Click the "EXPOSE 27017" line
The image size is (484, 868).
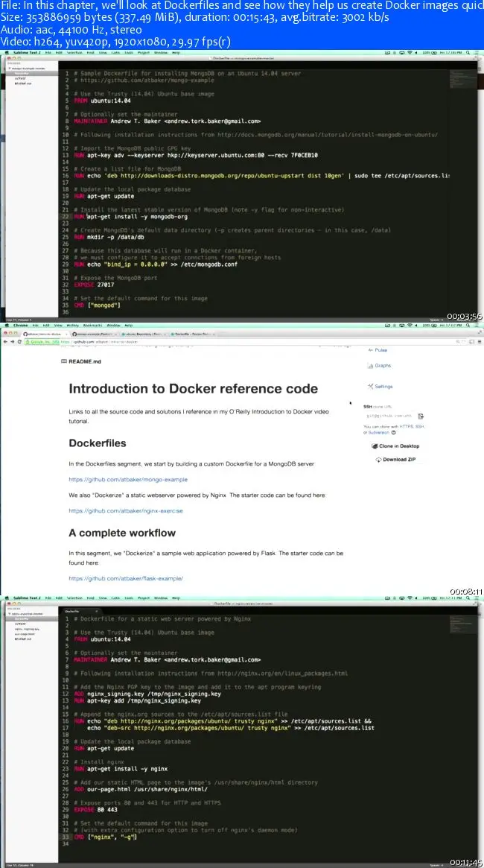94,285
